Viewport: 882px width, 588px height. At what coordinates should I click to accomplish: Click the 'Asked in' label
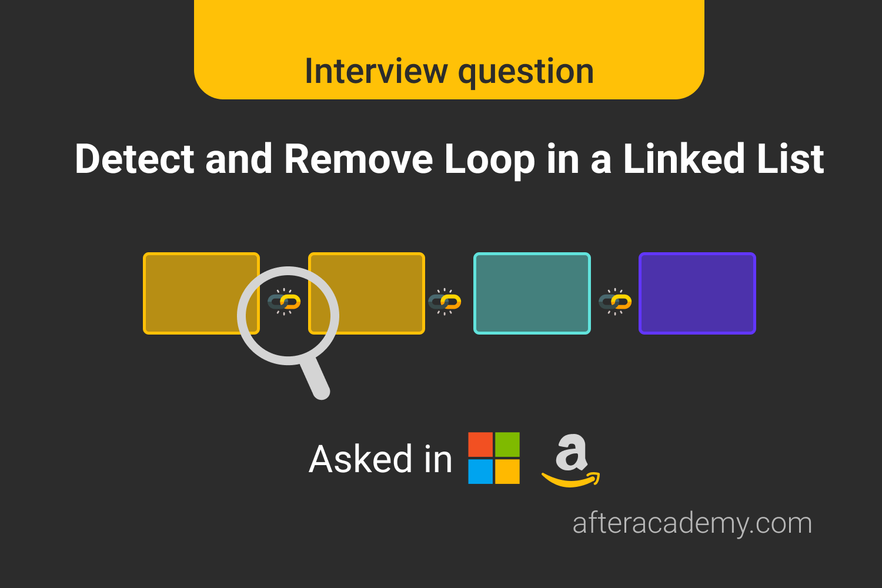[380, 459]
